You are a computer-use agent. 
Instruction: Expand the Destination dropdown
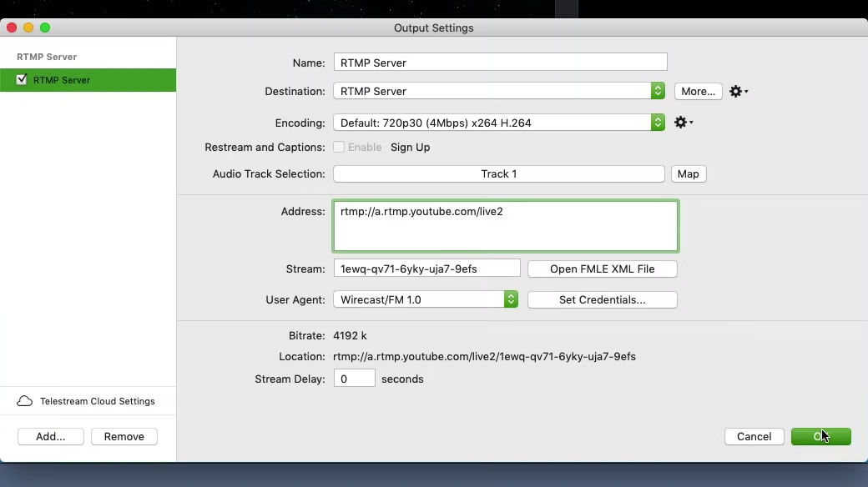coord(499,91)
